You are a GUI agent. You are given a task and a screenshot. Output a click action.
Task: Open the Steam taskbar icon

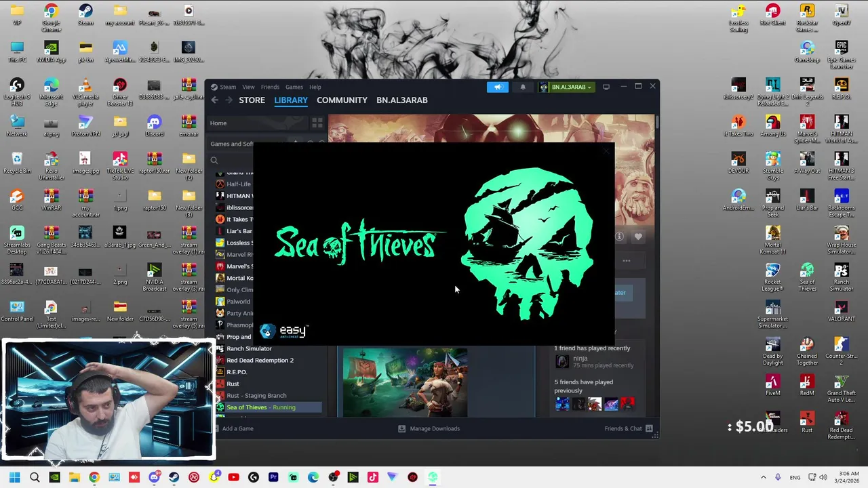pos(174,477)
